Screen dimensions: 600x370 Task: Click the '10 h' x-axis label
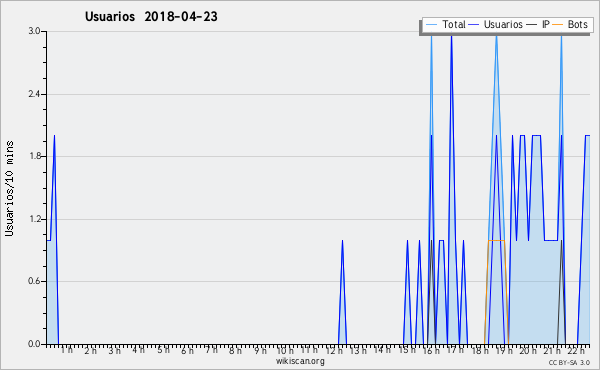pyautogui.click(x=285, y=350)
